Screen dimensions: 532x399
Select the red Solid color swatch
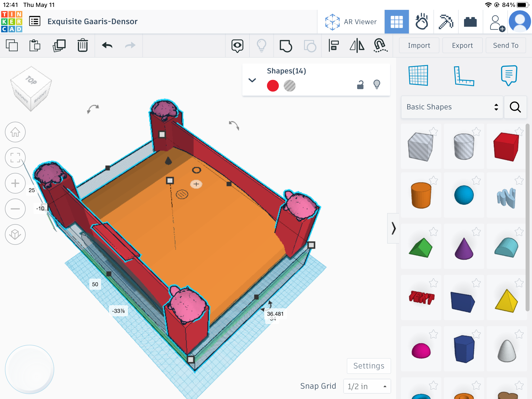(273, 86)
